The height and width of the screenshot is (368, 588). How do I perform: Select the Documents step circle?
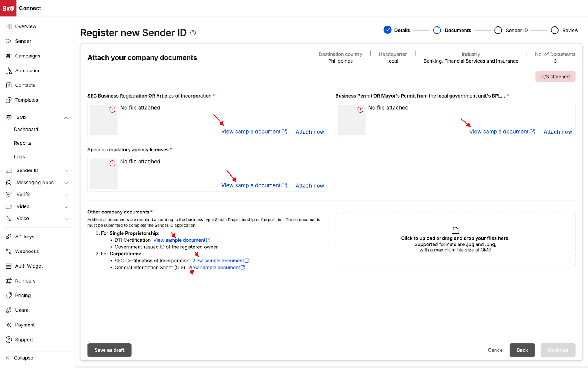pyautogui.click(x=437, y=30)
